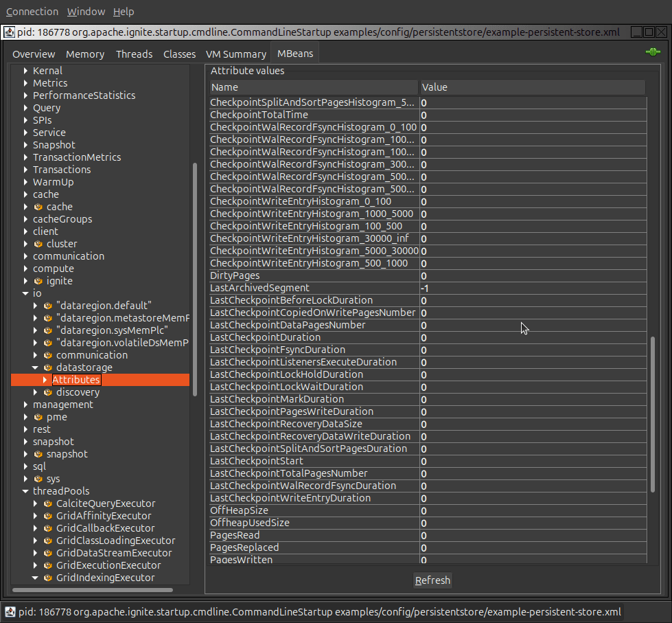Click the bean icon beside datastorage
The image size is (672, 623).
click(48, 368)
